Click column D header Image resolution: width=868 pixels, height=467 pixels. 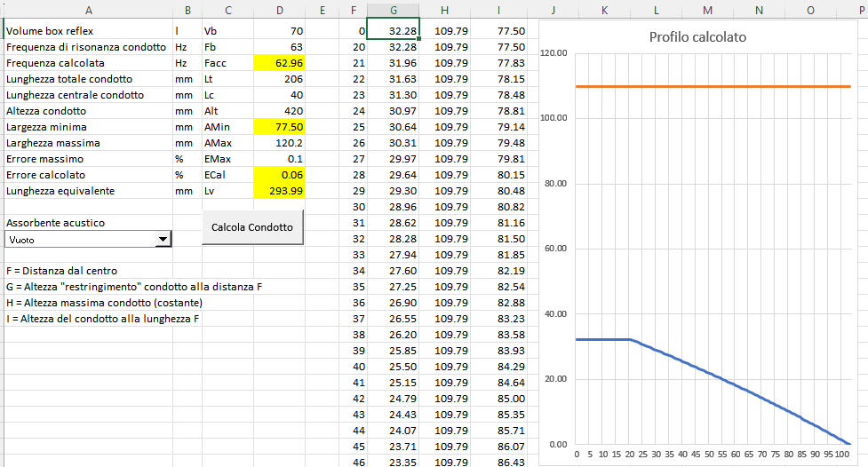(280, 10)
